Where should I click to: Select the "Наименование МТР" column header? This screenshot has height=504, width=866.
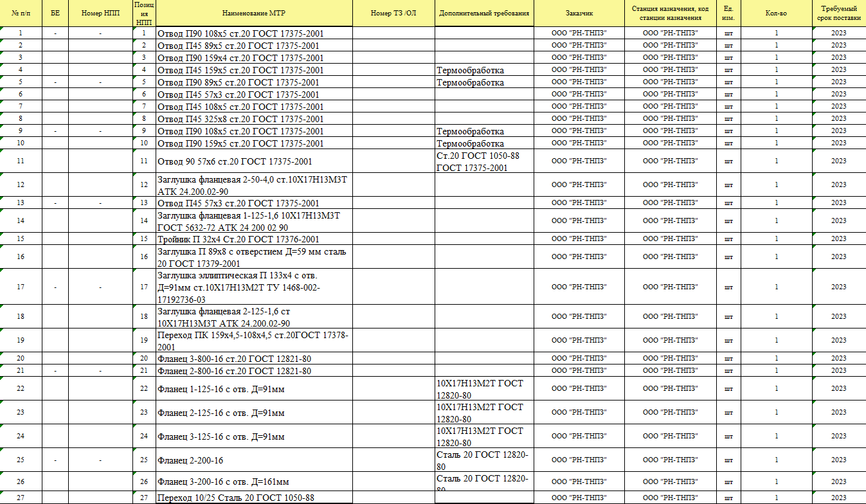254,13
